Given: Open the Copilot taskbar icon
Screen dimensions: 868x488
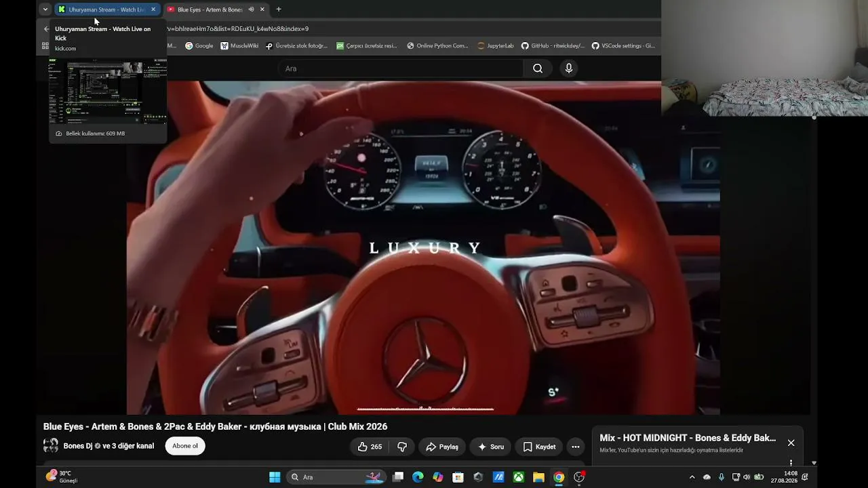Looking at the screenshot, I should [438, 477].
